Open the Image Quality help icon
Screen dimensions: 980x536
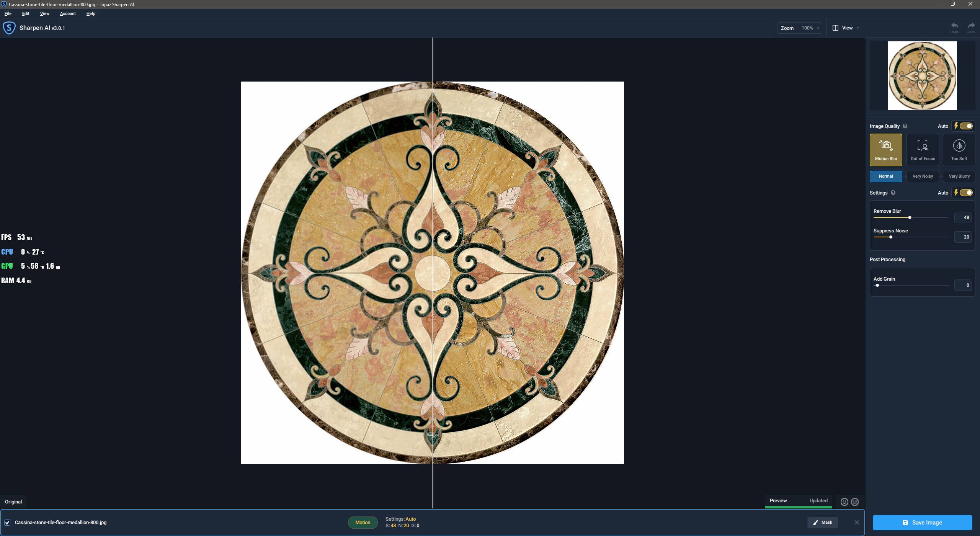click(x=905, y=126)
